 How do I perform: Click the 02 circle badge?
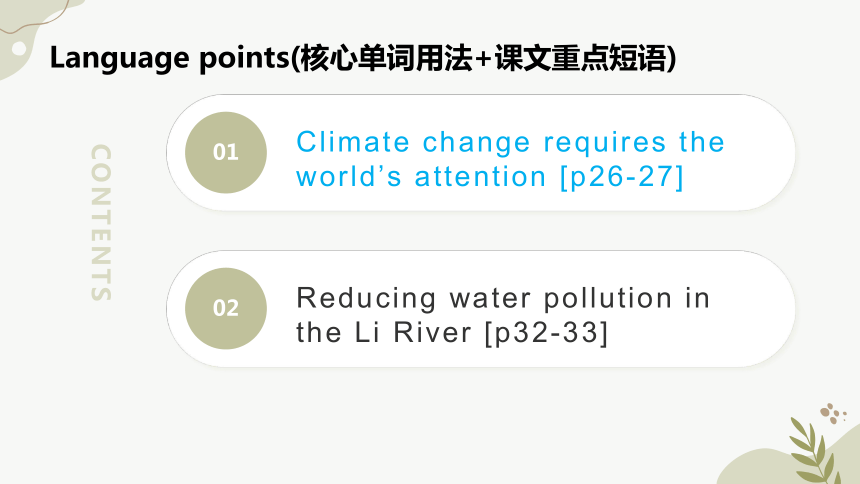click(x=226, y=308)
